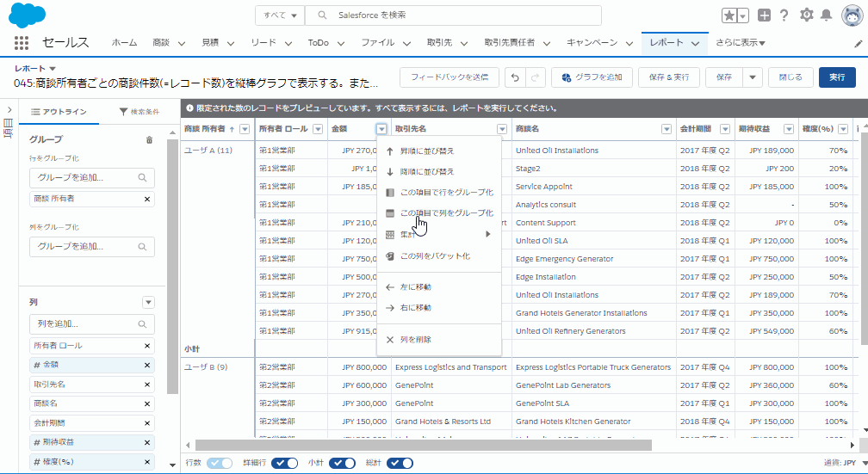Expand the 項目 fields side panel

(9, 109)
